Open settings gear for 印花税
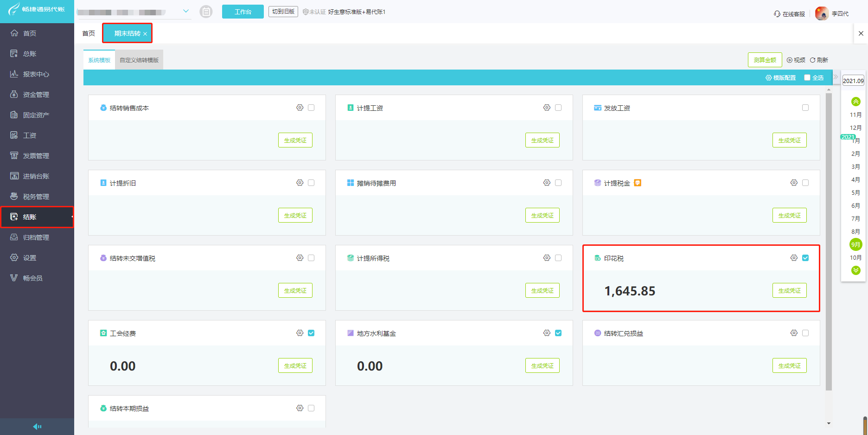Viewport: 868px width, 435px height. pos(794,258)
